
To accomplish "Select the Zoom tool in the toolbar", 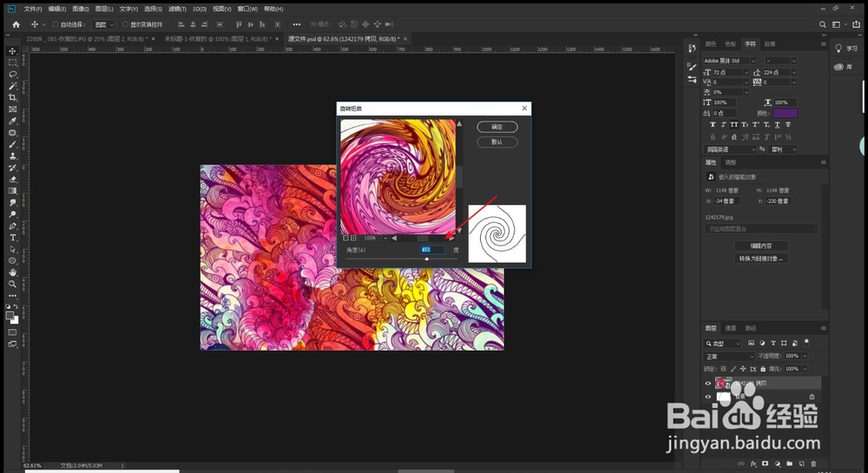I will [x=12, y=284].
